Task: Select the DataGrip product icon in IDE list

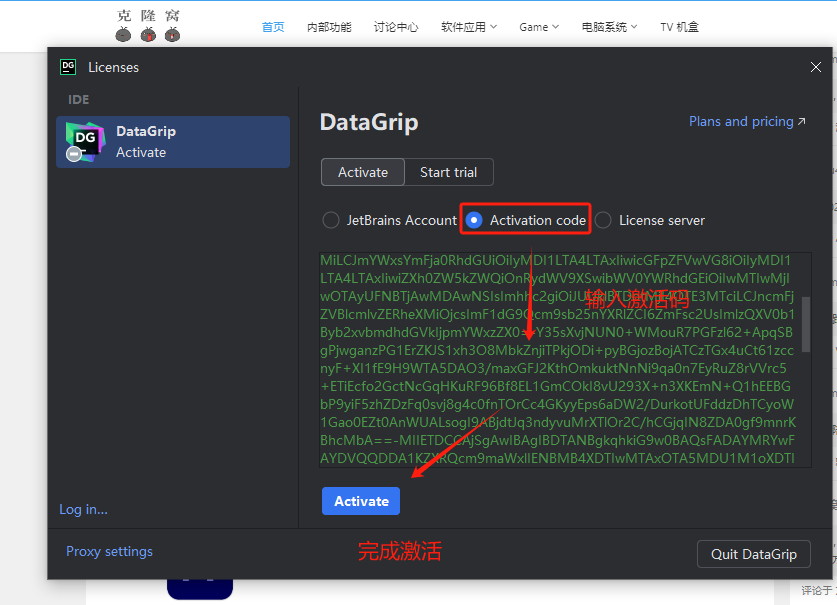Action: 85,142
